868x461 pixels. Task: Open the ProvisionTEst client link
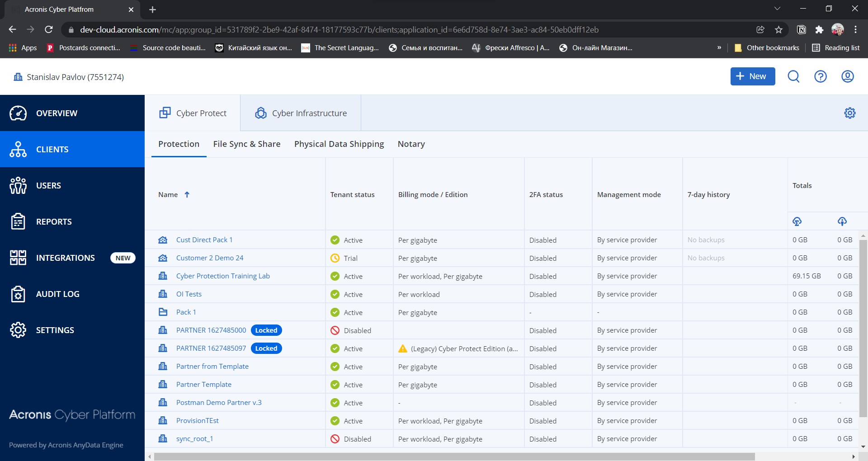pos(198,420)
